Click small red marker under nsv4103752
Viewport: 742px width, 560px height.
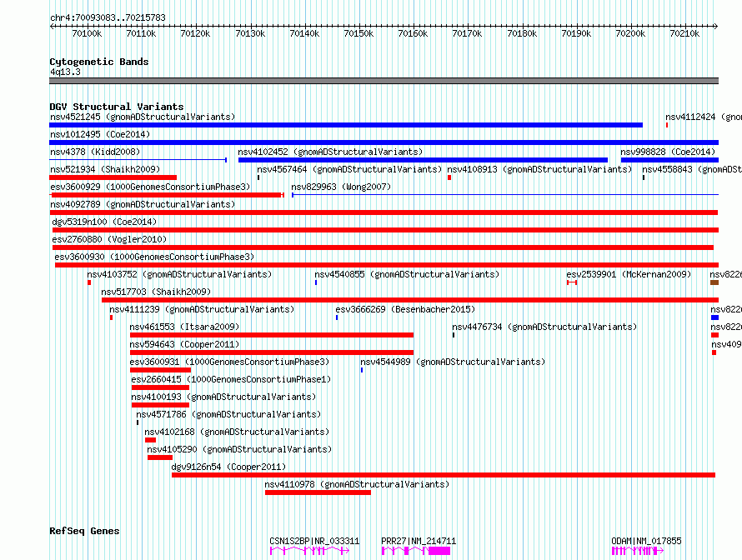[x=89, y=282]
